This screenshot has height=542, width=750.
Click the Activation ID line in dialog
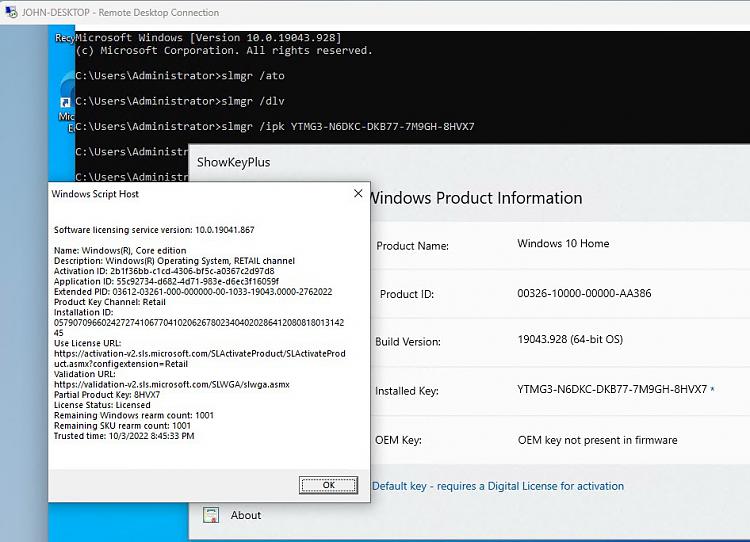[164, 271]
